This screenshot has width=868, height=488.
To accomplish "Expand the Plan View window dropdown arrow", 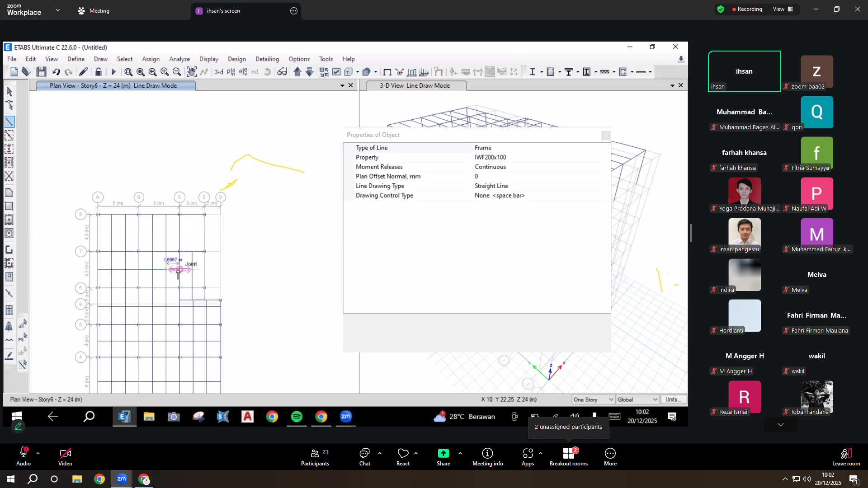I will 342,85.
